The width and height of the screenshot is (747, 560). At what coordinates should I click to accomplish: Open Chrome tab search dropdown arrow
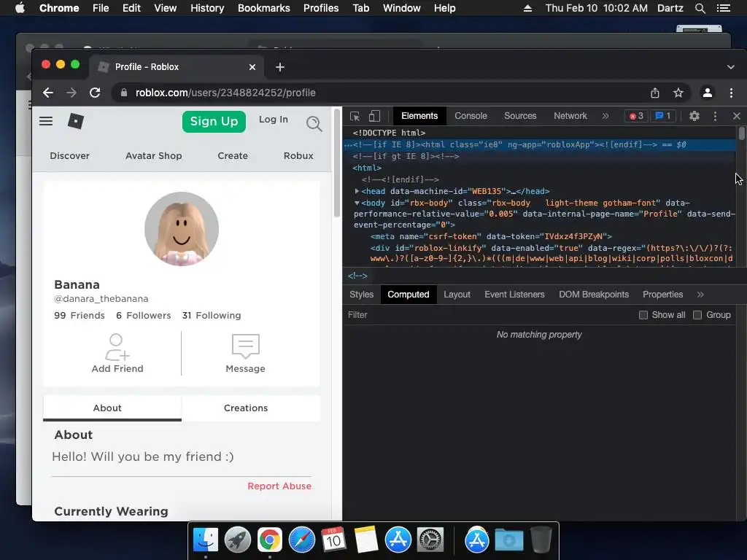[x=731, y=67]
